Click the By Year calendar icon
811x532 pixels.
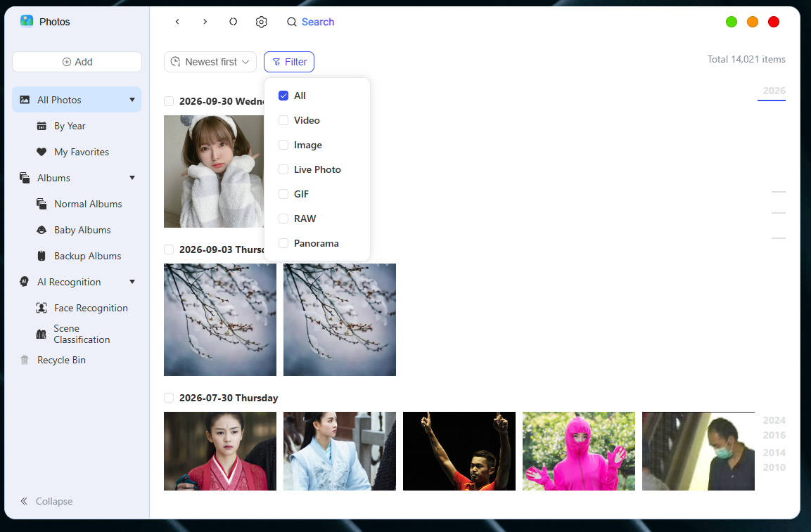42,126
